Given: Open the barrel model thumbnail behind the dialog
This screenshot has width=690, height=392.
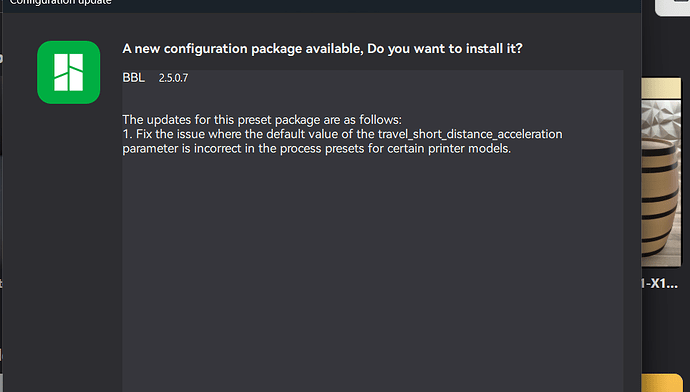Looking at the screenshot, I should (x=661, y=183).
